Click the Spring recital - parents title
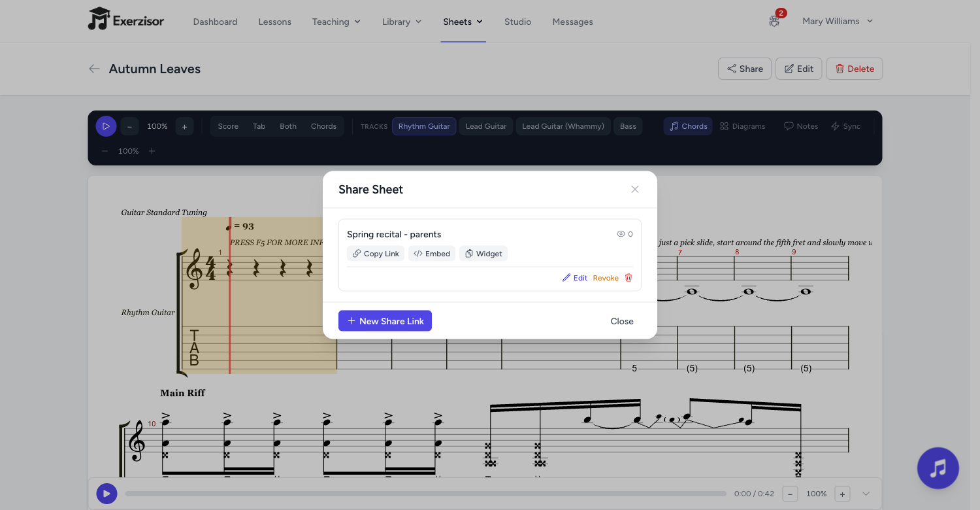This screenshot has height=510, width=980. point(394,234)
